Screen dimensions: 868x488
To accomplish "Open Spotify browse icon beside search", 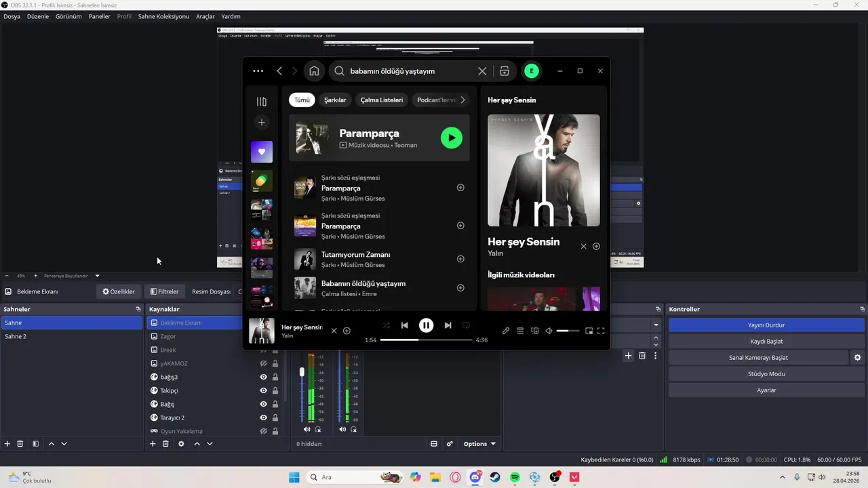I will click(x=504, y=70).
